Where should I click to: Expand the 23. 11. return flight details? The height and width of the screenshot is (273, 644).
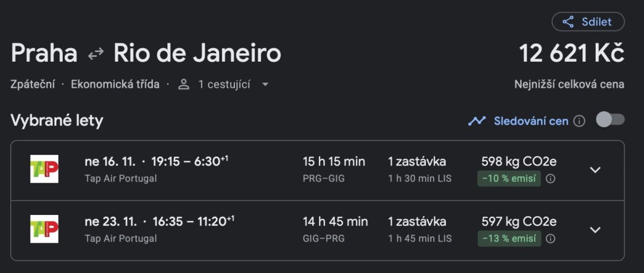coord(595,230)
